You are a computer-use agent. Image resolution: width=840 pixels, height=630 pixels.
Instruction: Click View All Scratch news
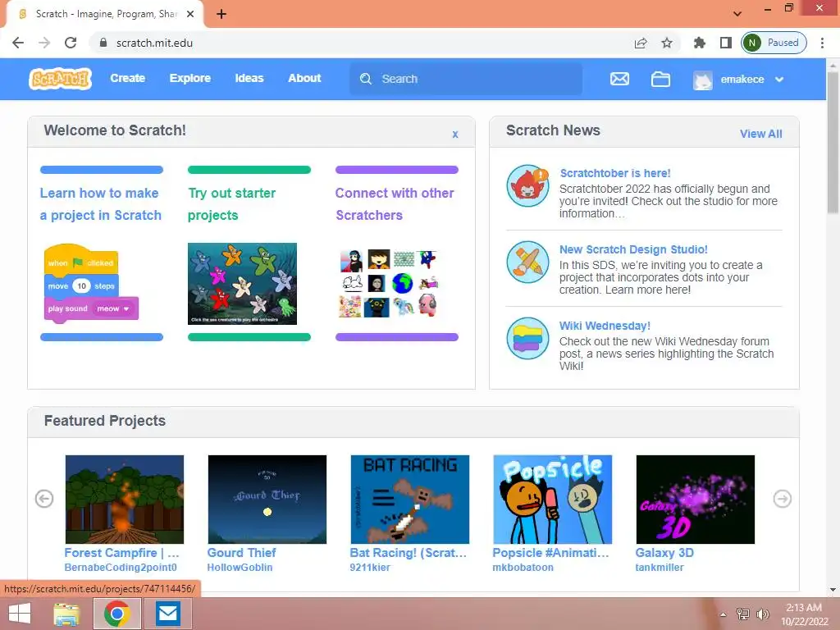[x=760, y=134]
